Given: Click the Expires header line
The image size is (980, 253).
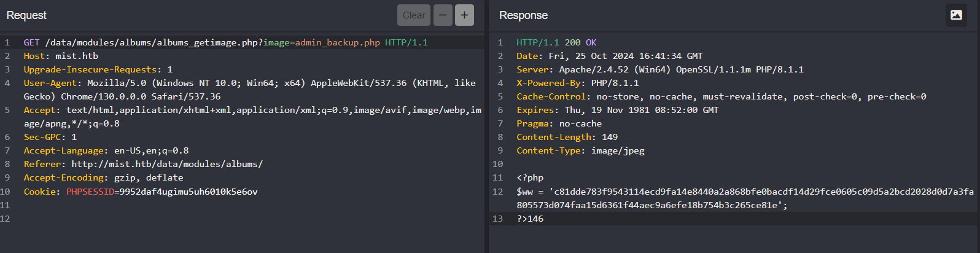Looking at the screenshot, I should (x=618, y=110).
